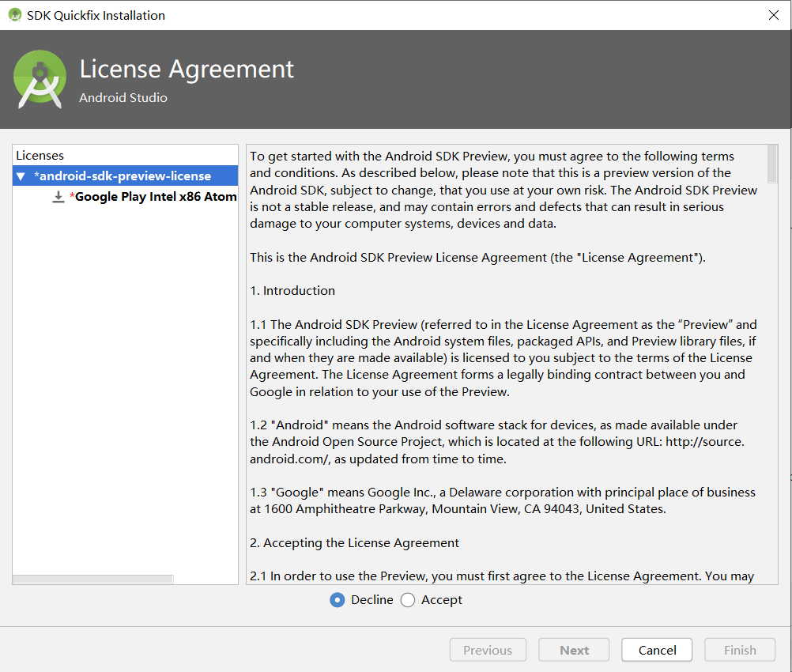This screenshot has width=792, height=672.
Task: Select the Google Play Intel x86 Atom item
Action: [x=153, y=197]
